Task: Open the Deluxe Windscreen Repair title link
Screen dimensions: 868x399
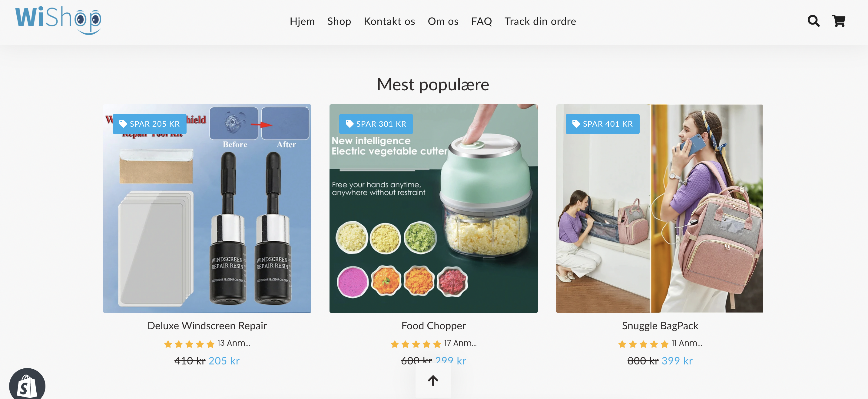Action: pos(207,325)
